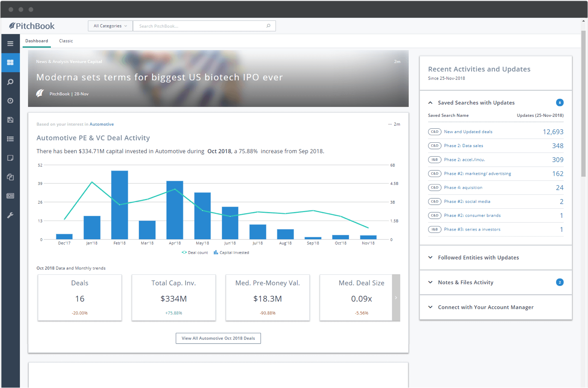The width and height of the screenshot is (588, 388).
Task: Open the notes icon in sidebar
Action: coord(10,158)
